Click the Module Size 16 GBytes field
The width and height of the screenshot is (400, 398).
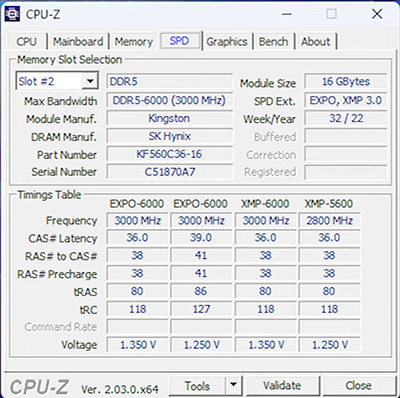pos(346,82)
